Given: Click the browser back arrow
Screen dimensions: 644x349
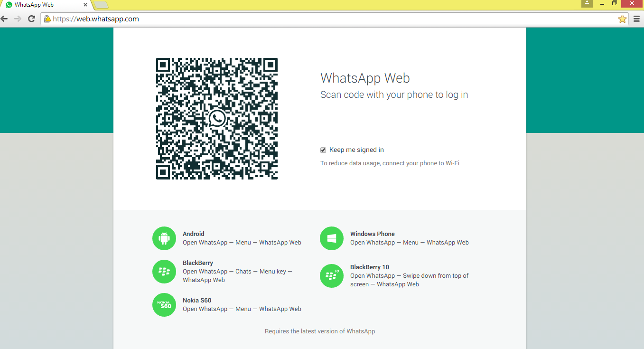Looking at the screenshot, I should tap(5, 19).
